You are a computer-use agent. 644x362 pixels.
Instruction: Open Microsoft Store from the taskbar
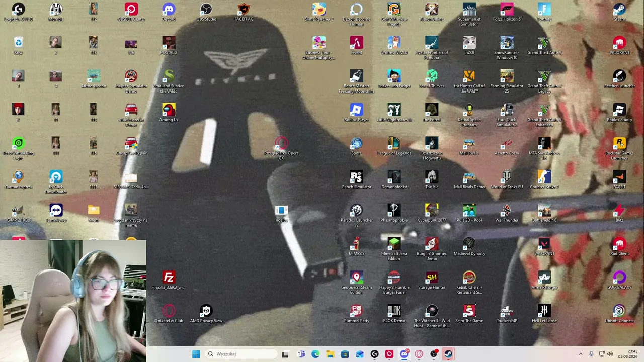tap(345, 354)
